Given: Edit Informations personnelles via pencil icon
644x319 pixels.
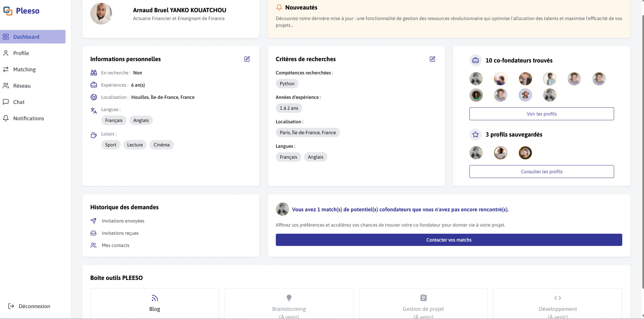Looking at the screenshot, I should [x=247, y=59].
